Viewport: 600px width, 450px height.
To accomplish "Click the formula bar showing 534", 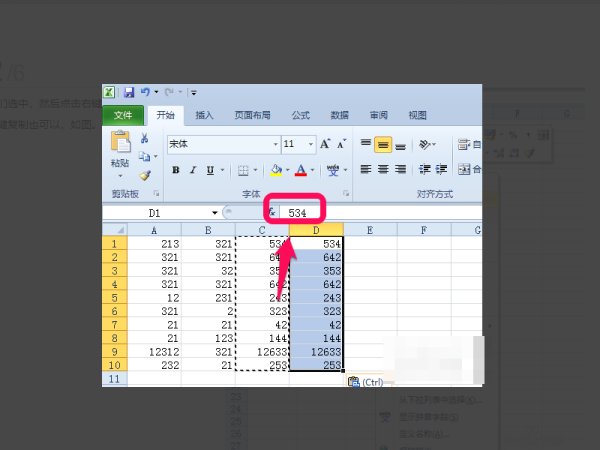I will click(381, 213).
